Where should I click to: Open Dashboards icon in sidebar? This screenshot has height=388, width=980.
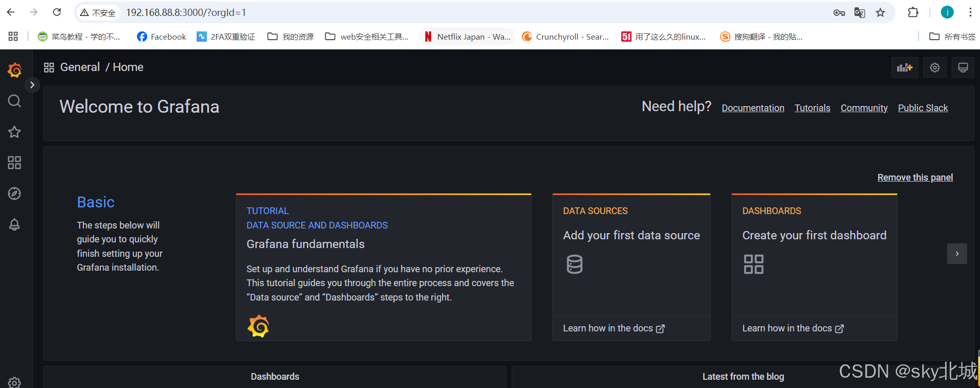(14, 163)
